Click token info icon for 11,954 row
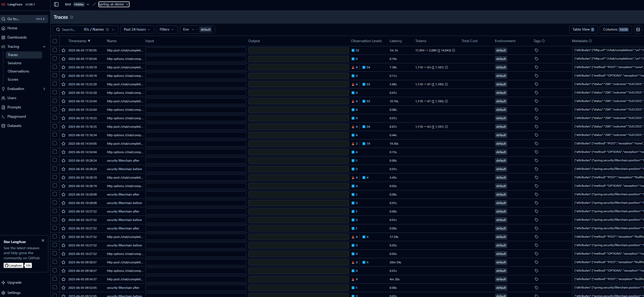 click(454, 50)
